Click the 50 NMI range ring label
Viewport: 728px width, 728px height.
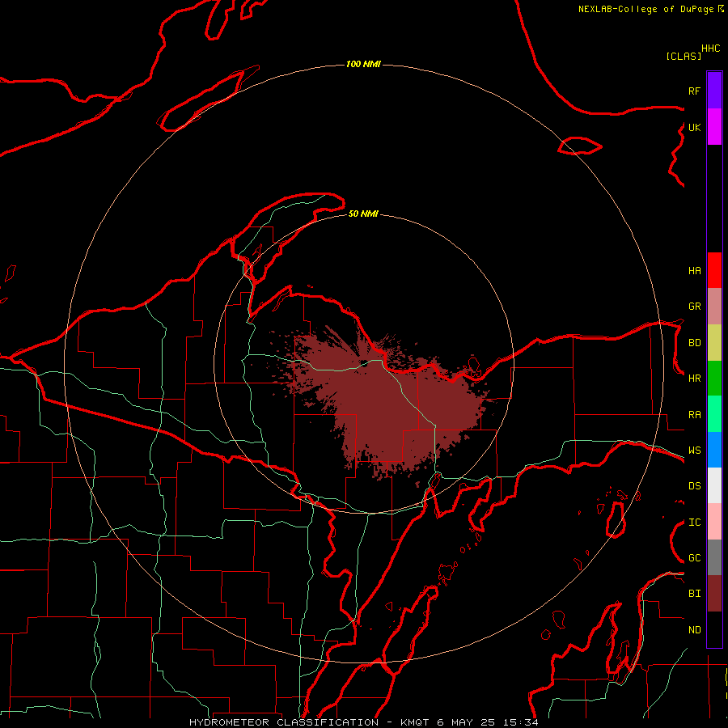tap(363, 214)
